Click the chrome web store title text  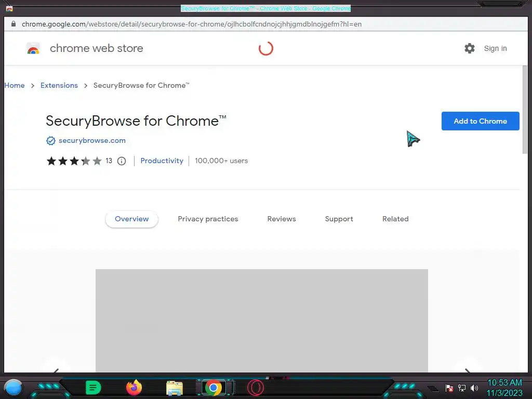pos(96,48)
